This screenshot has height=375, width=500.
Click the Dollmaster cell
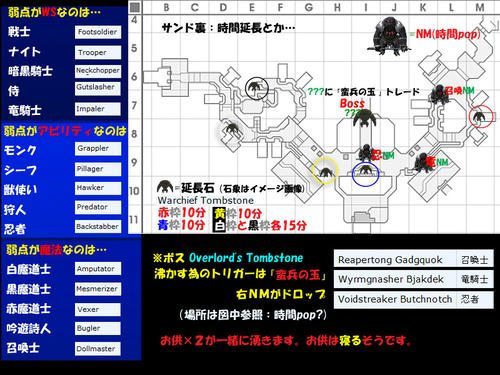coord(98,349)
